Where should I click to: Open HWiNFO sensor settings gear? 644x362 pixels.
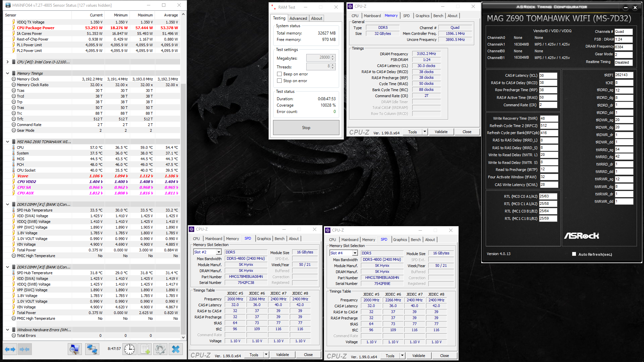pyautogui.click(x=160, y=349)
